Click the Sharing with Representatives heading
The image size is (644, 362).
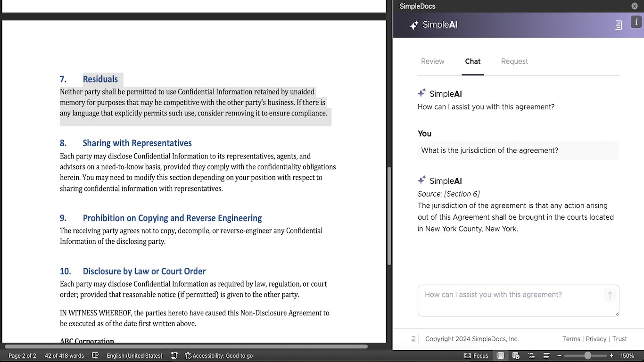click(x=137, y=143)
